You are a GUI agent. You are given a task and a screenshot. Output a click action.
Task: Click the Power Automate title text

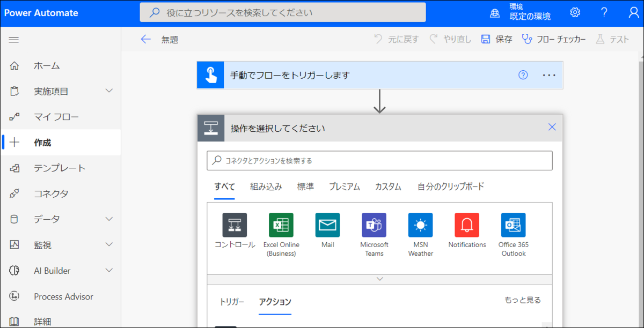pos(41,13)
